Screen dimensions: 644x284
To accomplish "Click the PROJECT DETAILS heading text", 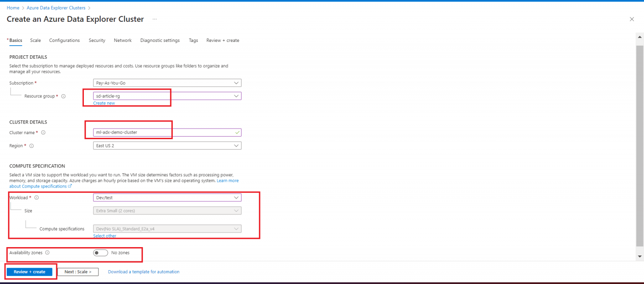I will coord(28,57).
